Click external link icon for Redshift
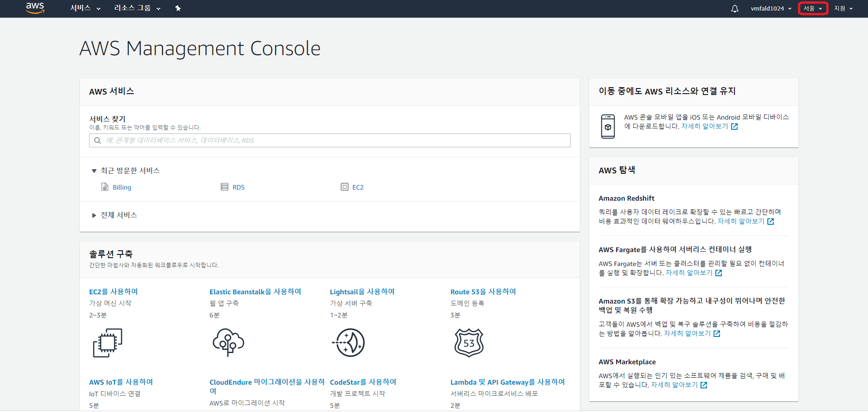The height and width of the screenshot is (412, 868). click(771, 222)
